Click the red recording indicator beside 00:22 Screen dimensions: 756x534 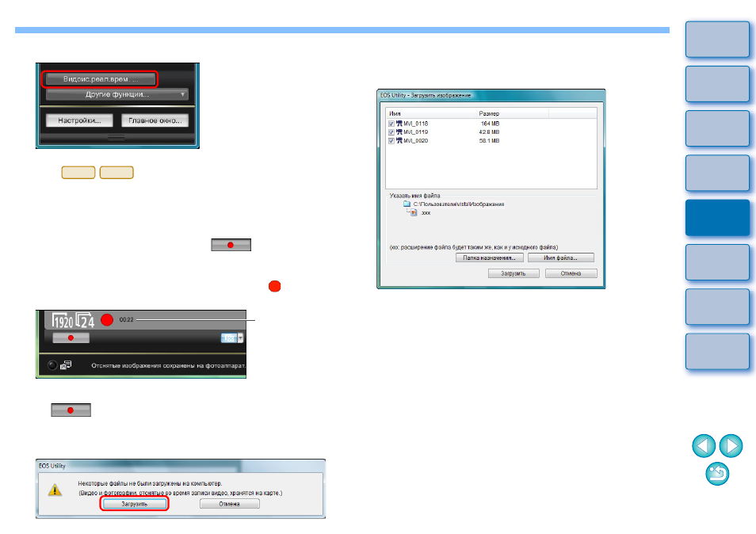tap(107, 319)
